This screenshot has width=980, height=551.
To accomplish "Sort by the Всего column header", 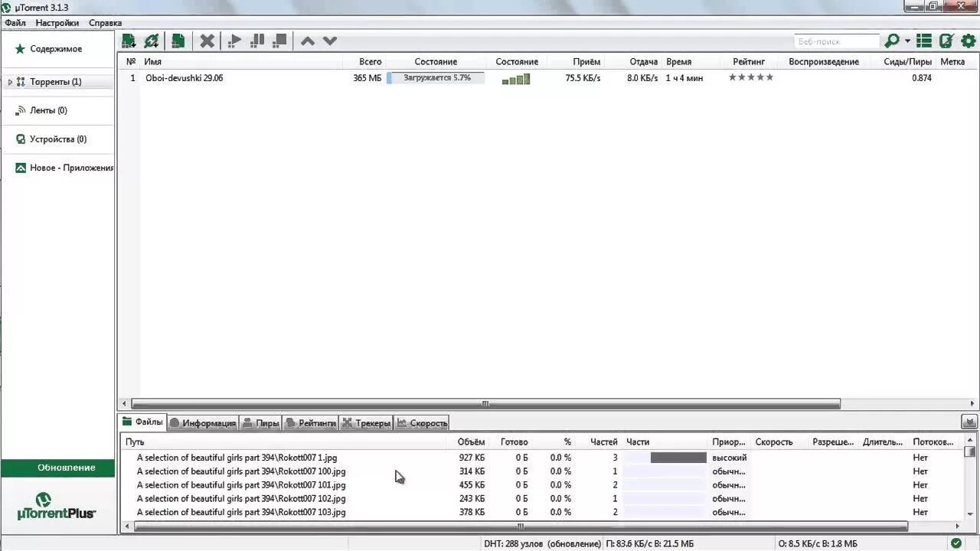I will pyautogui.click(x=371, y=62).
